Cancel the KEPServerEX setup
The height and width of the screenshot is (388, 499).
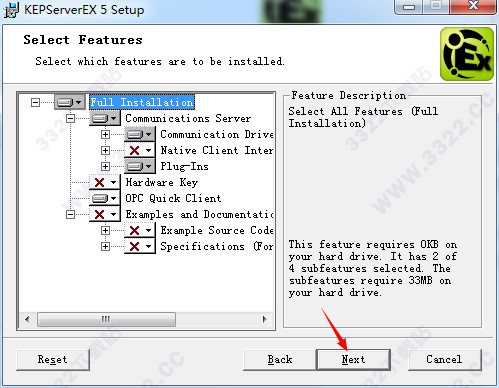(x=445, y=359)
